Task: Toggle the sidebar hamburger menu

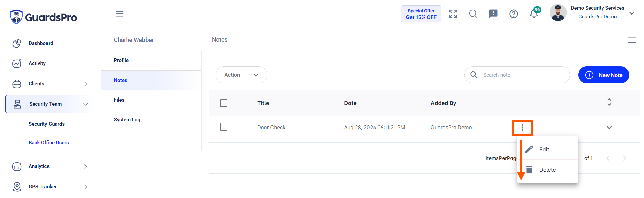Action: [x=120, y=14]
